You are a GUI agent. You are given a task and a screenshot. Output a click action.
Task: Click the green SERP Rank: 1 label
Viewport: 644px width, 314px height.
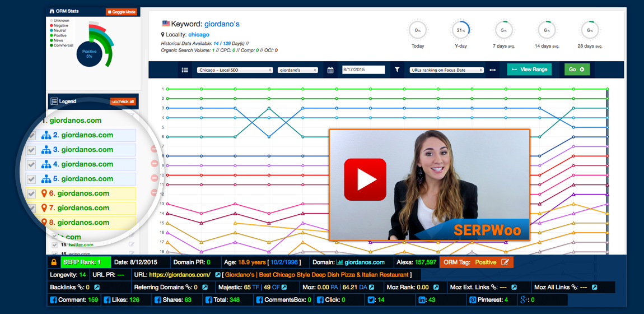coord(86,262)
